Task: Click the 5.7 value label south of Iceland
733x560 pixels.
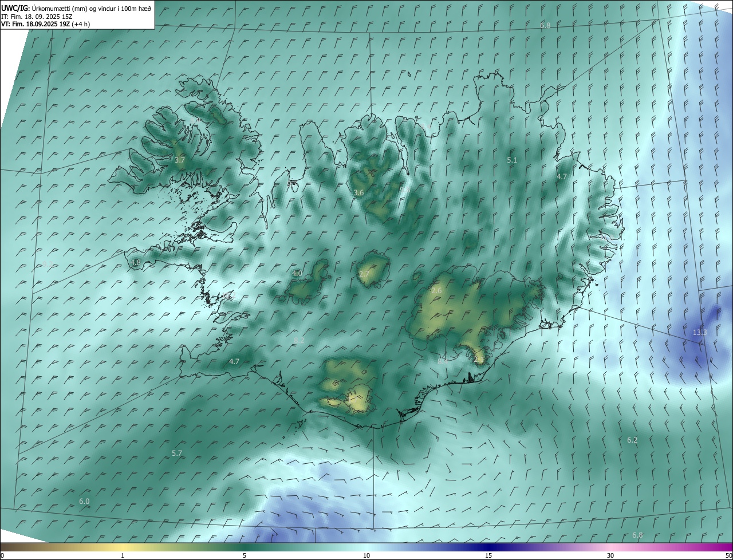Action: (x=177, y=453)
